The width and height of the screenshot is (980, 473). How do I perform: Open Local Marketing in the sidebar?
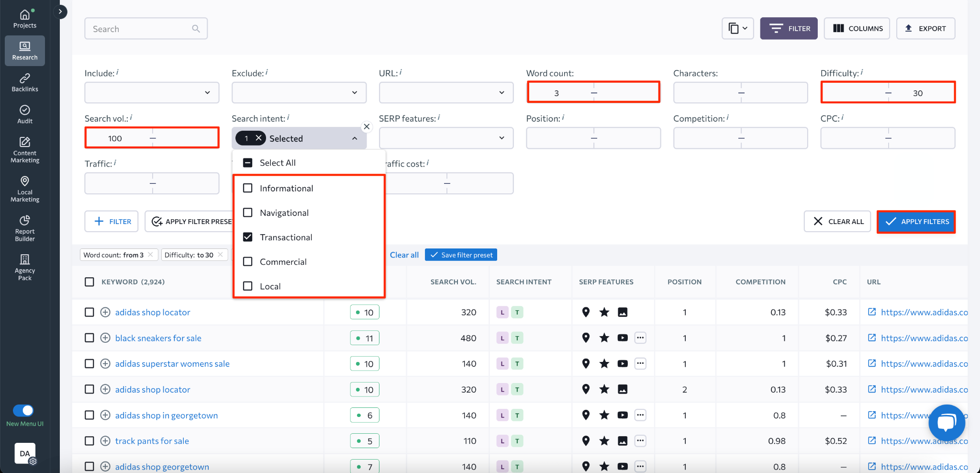tap(24, 188)
